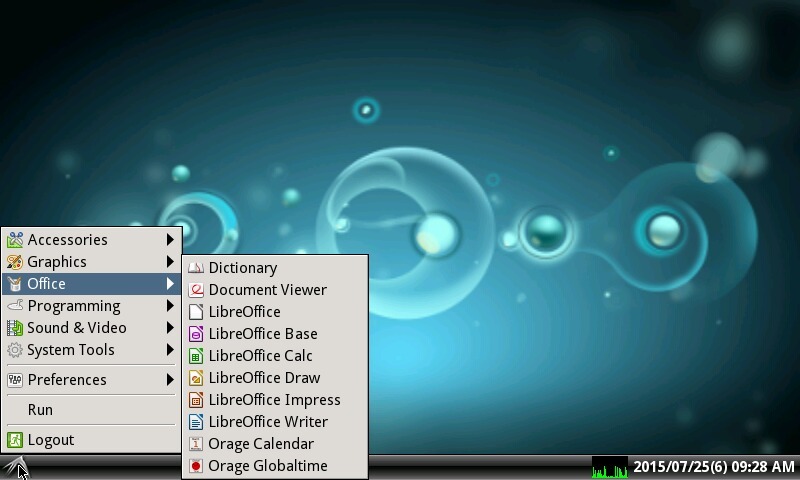Launch LibreOffice Writer
This screenshot has height=480, width=800.
tap(275, 422)
